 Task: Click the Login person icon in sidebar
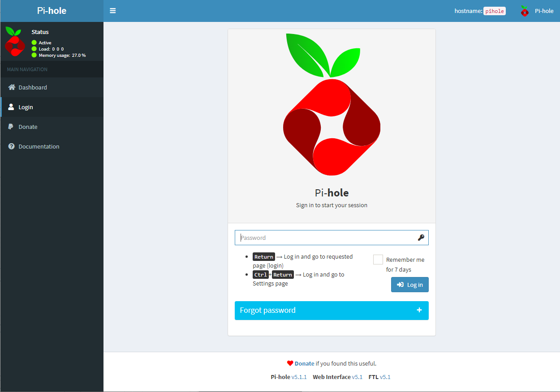11,107
